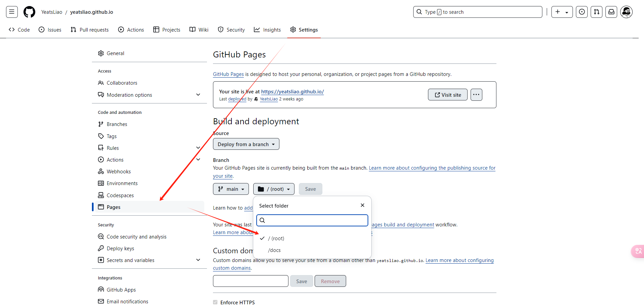644x306 pixels.
Task: Focus the custom domain text field
Action: coord(251,281)
